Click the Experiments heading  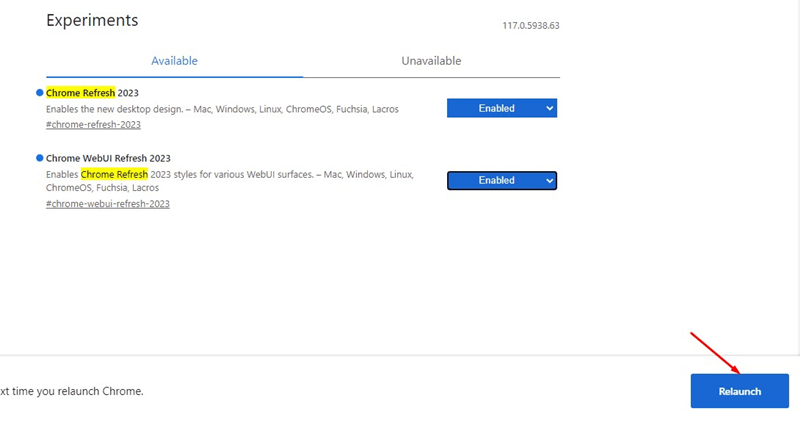[x=92, y=20]
